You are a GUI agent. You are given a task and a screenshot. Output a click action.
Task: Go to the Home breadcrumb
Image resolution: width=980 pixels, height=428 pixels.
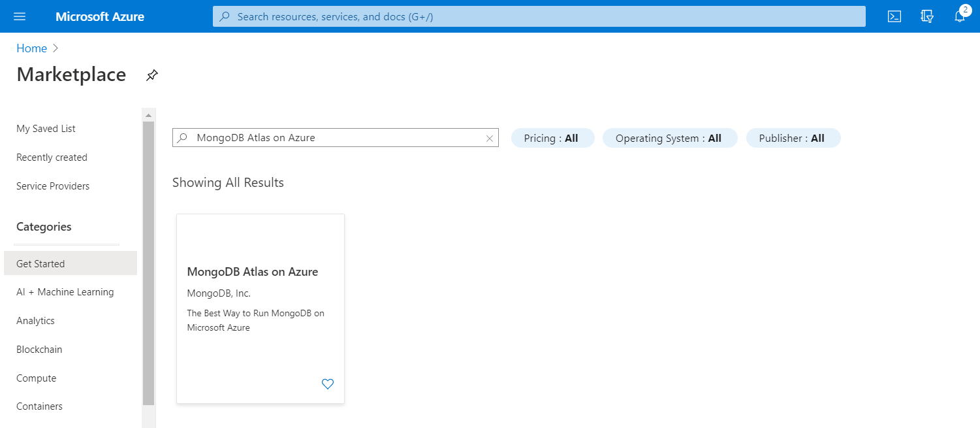tap(31, 48)
